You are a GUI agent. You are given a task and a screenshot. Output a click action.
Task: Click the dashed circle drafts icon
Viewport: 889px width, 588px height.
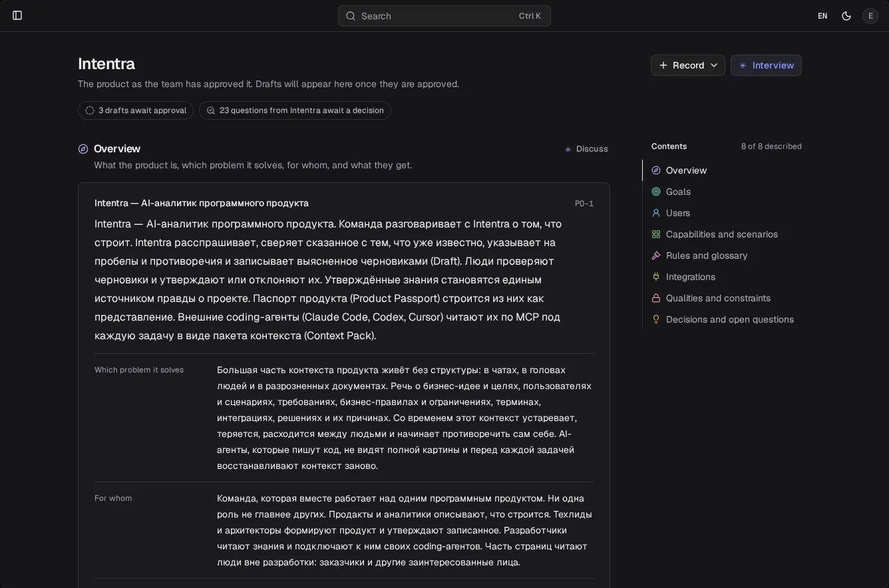pyautogui.click(x=90, y=110)
